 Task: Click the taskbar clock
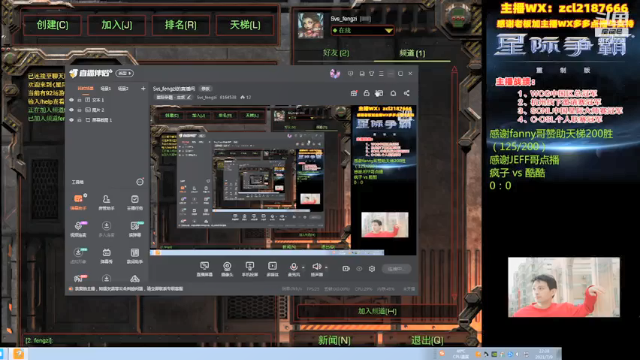click(544, 354)
